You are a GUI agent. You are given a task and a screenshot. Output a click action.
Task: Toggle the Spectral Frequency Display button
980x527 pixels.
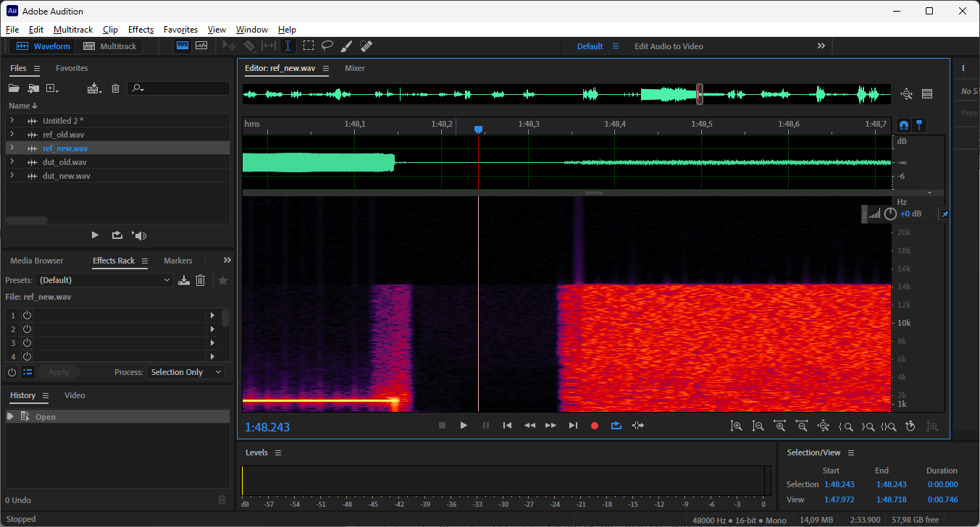tap(183, 46)
